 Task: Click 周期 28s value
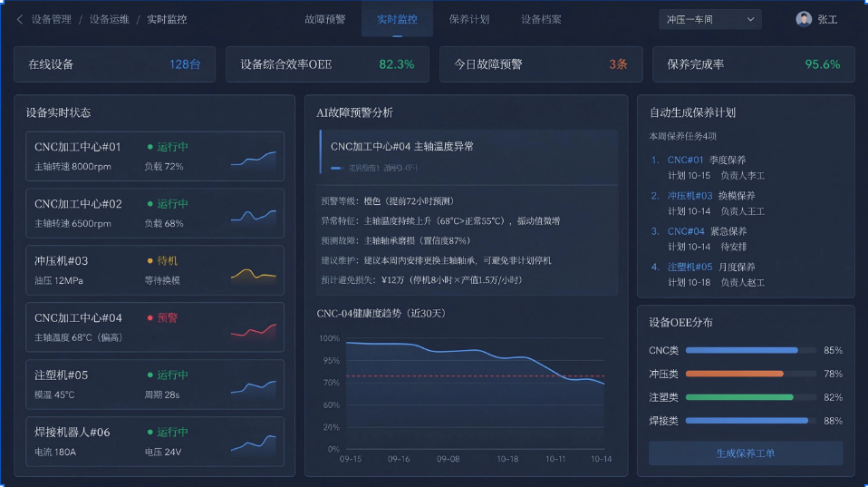(161, 395)
